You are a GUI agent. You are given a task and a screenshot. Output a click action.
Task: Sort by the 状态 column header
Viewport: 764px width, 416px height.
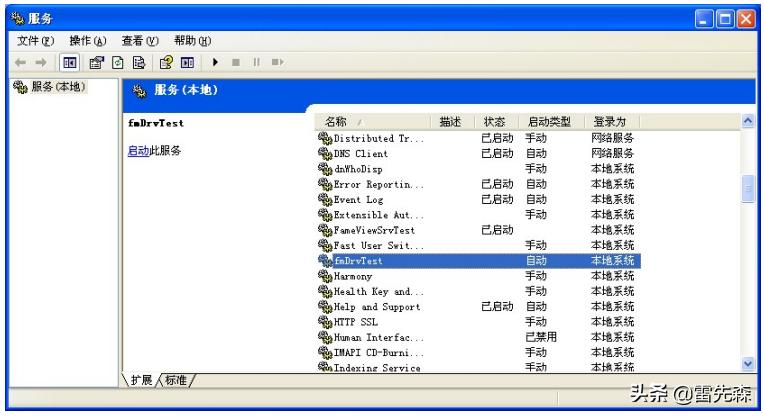point(496,122)
